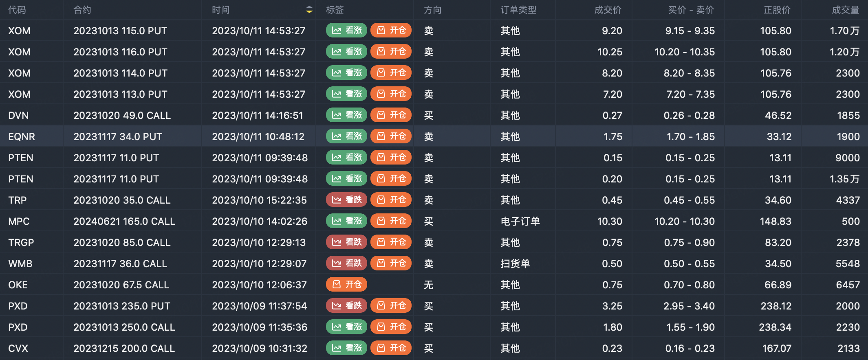Click the 合约 column header

click(82, 10)
